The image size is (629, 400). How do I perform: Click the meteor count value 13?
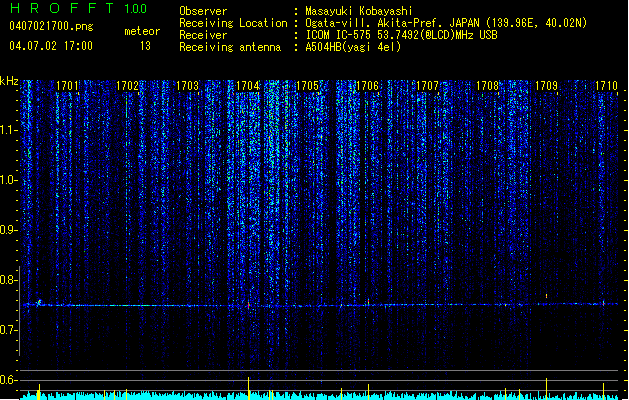(145, 46)
